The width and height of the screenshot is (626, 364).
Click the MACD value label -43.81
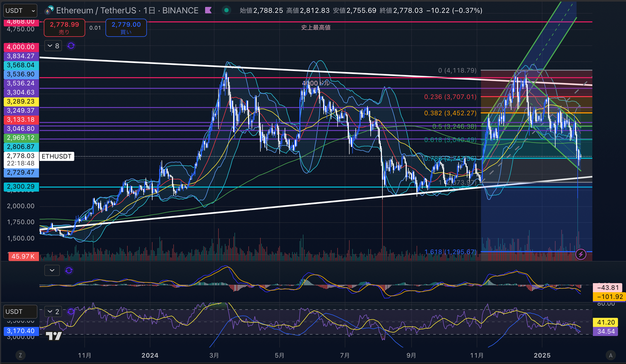tap(608, 288)
